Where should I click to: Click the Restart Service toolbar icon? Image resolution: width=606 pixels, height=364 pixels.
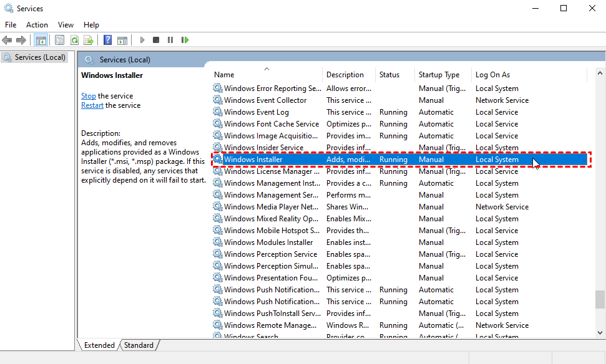[x=185, y=41]
